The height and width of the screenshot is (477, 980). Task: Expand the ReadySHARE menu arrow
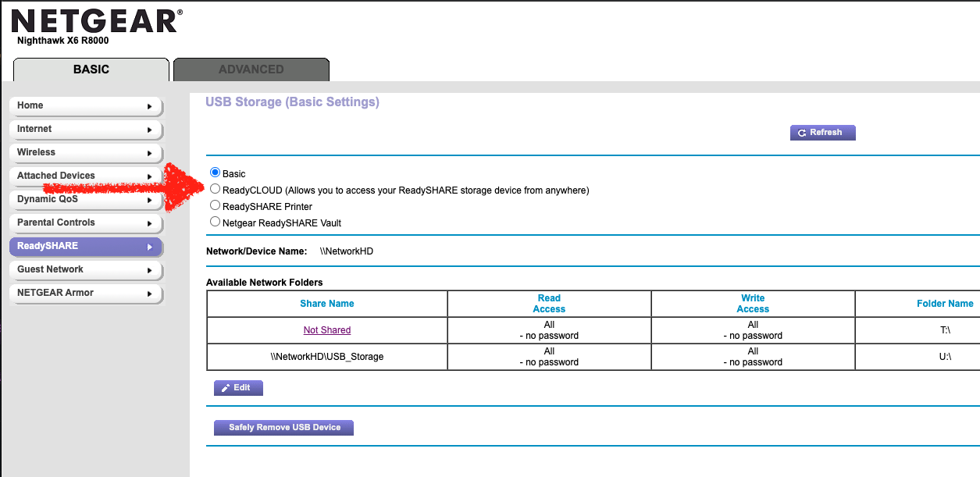point(149,247)
